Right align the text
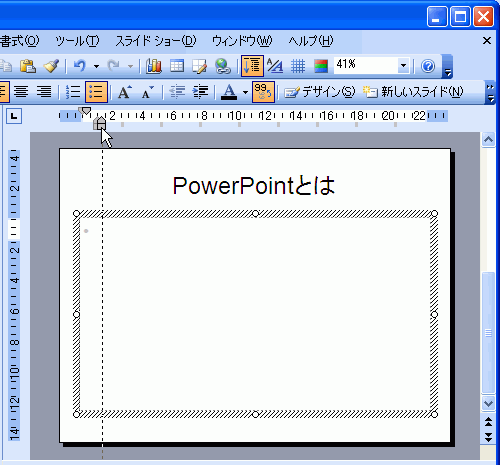 pos(44,91)
